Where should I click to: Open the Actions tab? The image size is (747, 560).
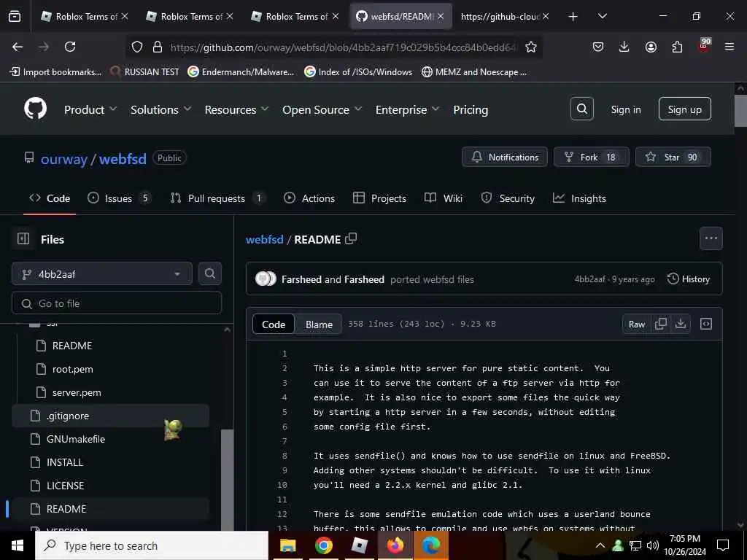pyautogui.click(x=309, y=198)
